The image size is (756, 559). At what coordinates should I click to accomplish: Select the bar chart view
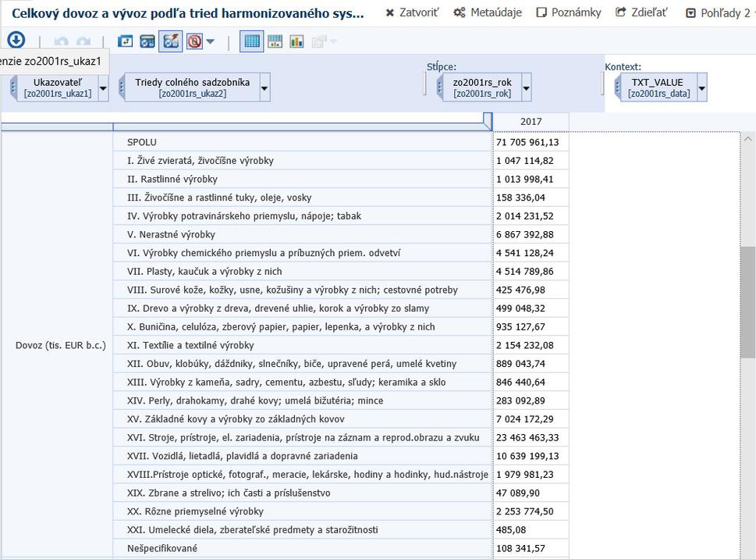(x=296, y=41)
